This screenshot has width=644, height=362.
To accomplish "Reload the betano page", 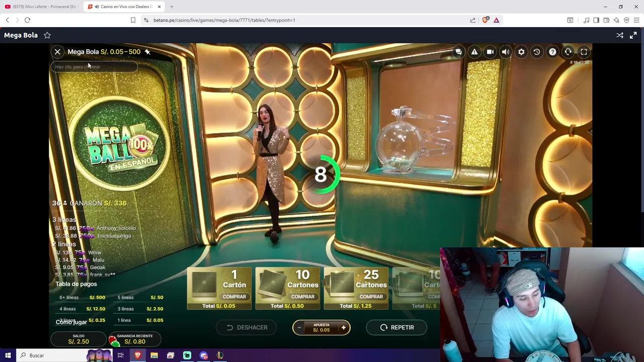I will [x=27, y=20].
